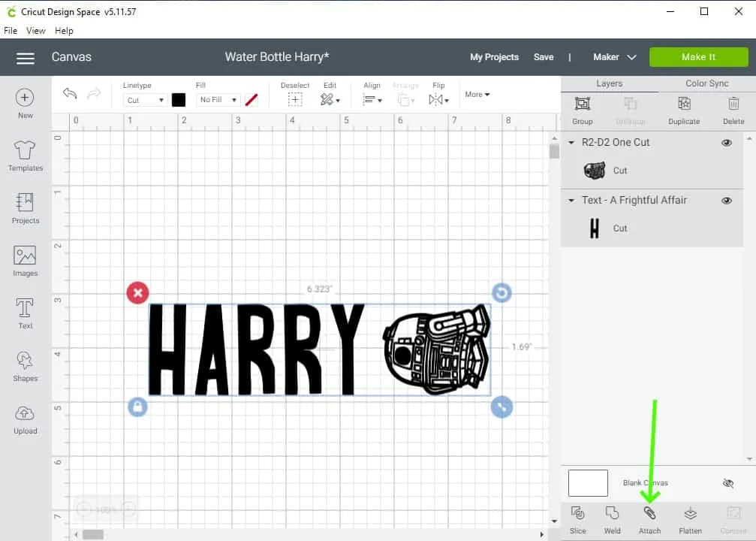Click the Blank Canvas white swatch
The height and width of the screenshot is (541, 756).
tap(588, 483)
